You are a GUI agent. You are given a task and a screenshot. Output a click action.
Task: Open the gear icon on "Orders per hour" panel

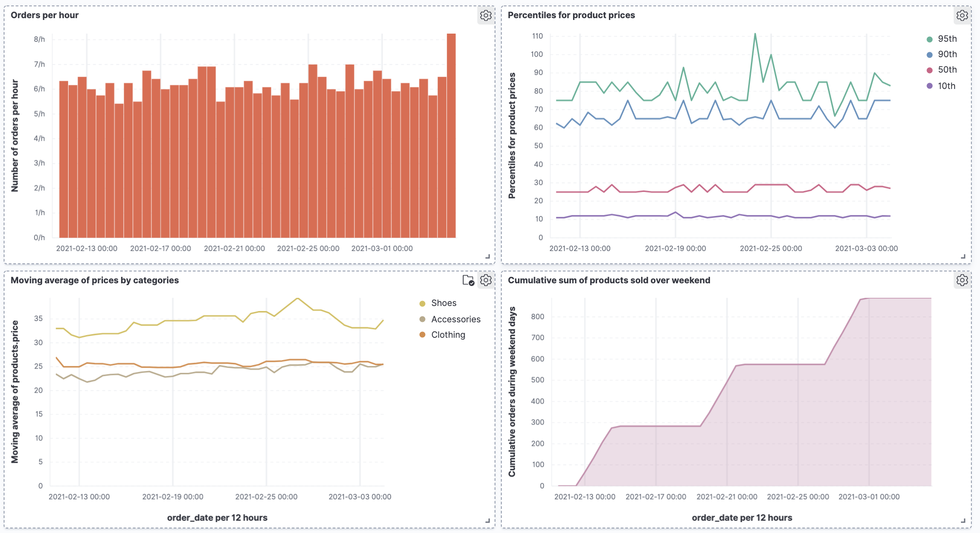pos(486,15)
